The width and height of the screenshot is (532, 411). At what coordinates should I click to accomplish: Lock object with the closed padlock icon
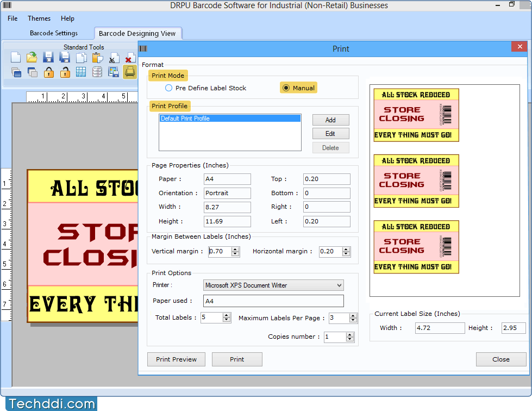tap(48, 72)
